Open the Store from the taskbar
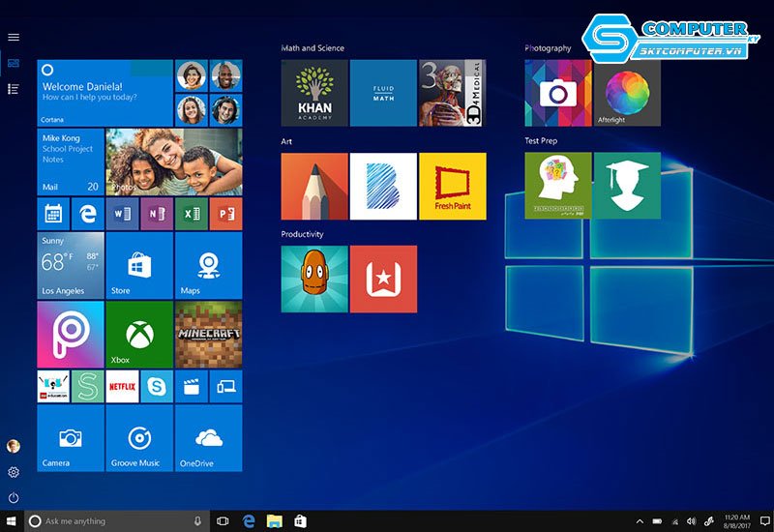 (300, 521)
